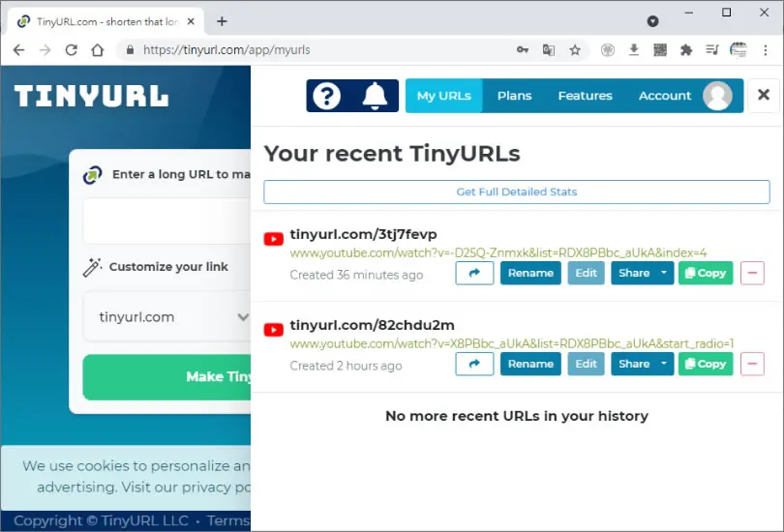The image size is (784, 532).
Task: Copy the tinyurl.com/3tj7fevp link
Action: [706, 273]
